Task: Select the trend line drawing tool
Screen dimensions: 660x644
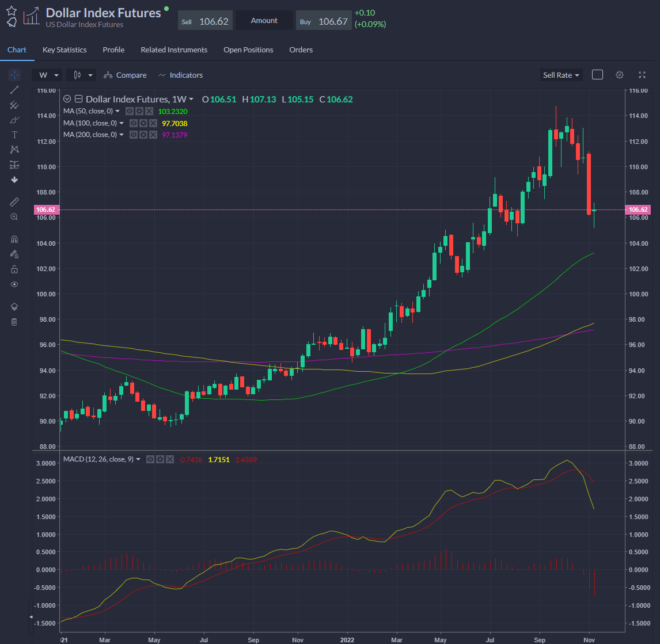Action: (14, 90)
